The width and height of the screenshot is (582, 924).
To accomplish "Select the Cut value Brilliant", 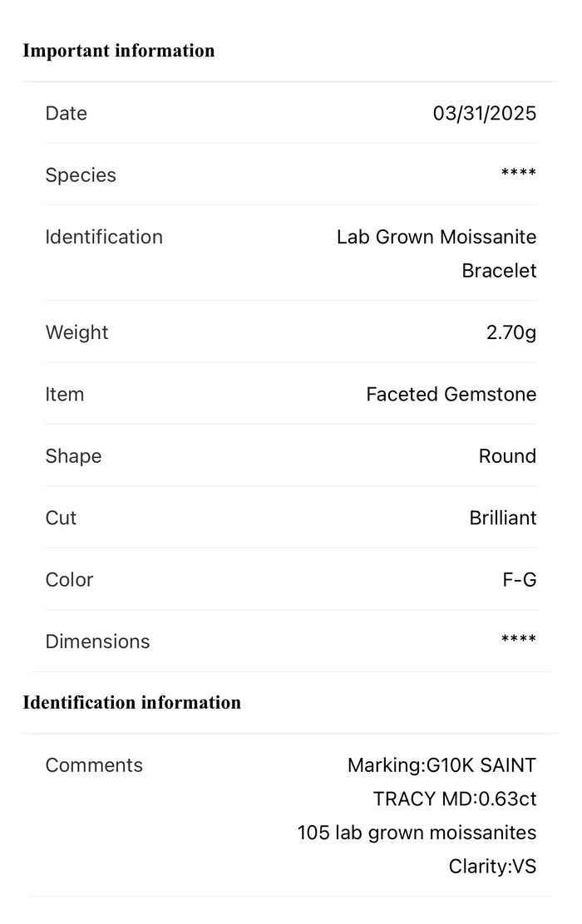I will (503, 518).
